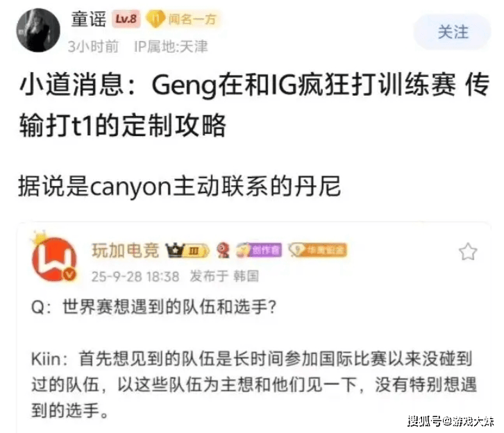Click the Q: 世界赛 question line
Viewport: 504px width, 433px height.
[153, 307]
